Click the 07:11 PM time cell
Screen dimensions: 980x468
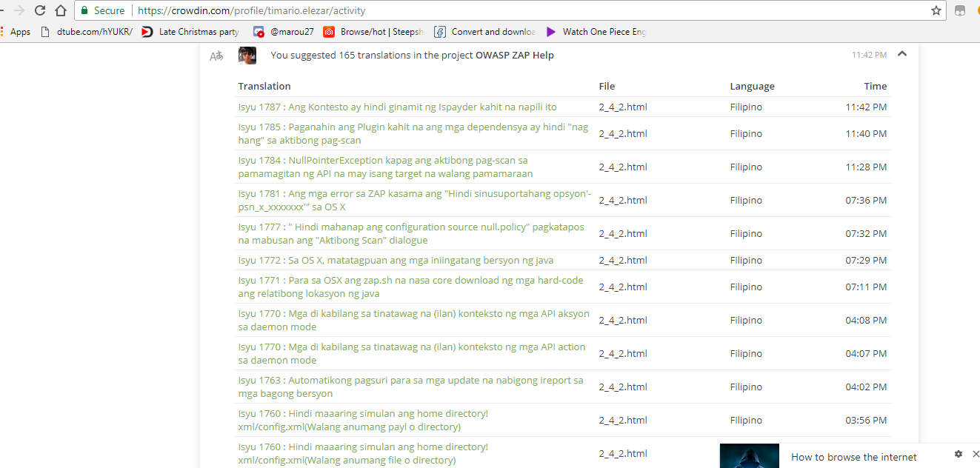(x=866, y=287)
